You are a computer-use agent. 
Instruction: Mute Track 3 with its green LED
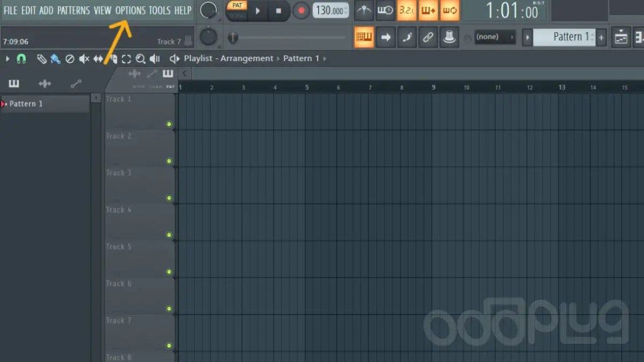click(169, 198)
